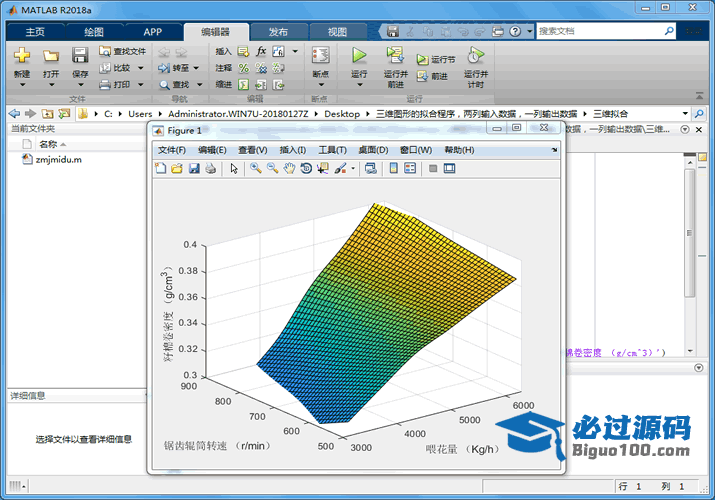Open the Figure 1 Insert (插入) menu
The width and height of the screenshot is (715, 500).
pos(293,150)
